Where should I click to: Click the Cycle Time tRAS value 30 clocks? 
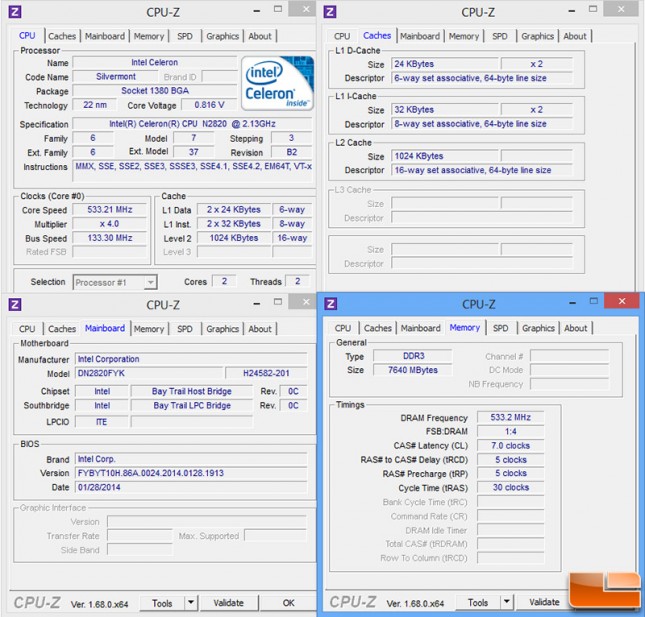510,487
